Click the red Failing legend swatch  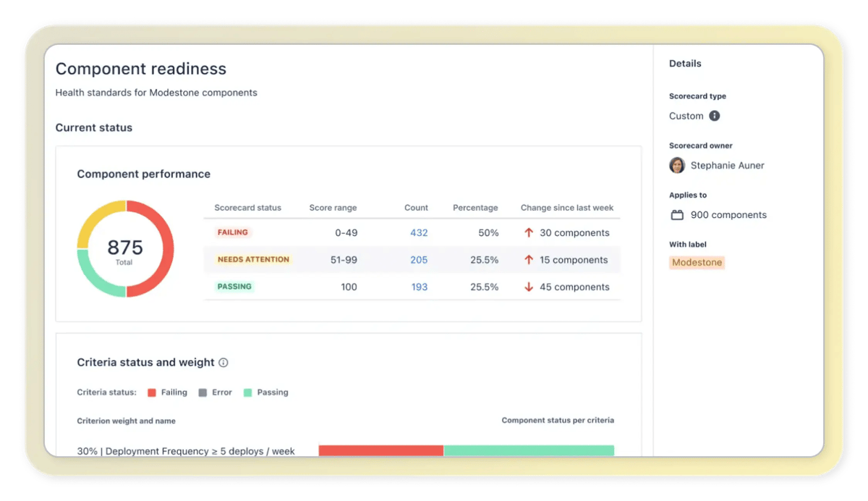point(152,392)
